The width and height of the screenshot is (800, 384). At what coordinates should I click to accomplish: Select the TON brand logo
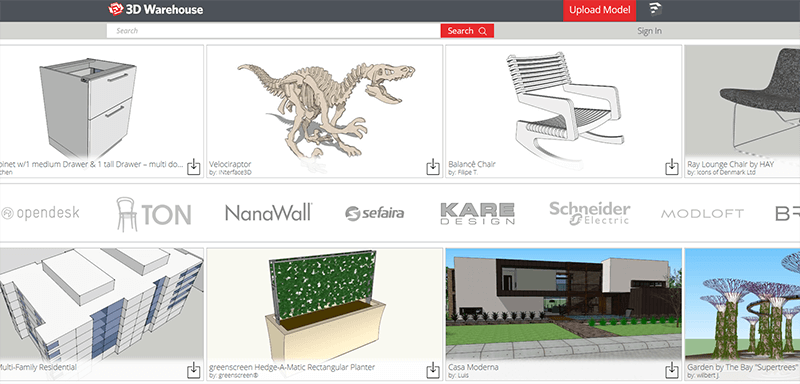(154, 214)
